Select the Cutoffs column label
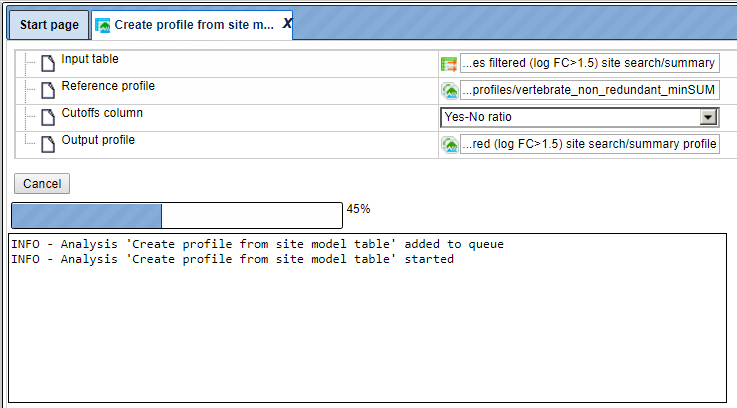 (102, 113)
